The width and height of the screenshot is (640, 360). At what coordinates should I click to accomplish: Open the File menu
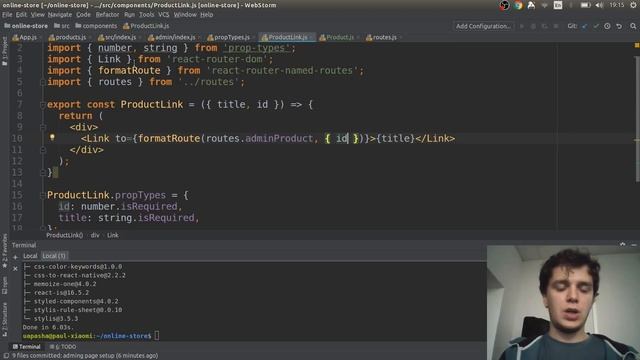[x=7, y=15]
